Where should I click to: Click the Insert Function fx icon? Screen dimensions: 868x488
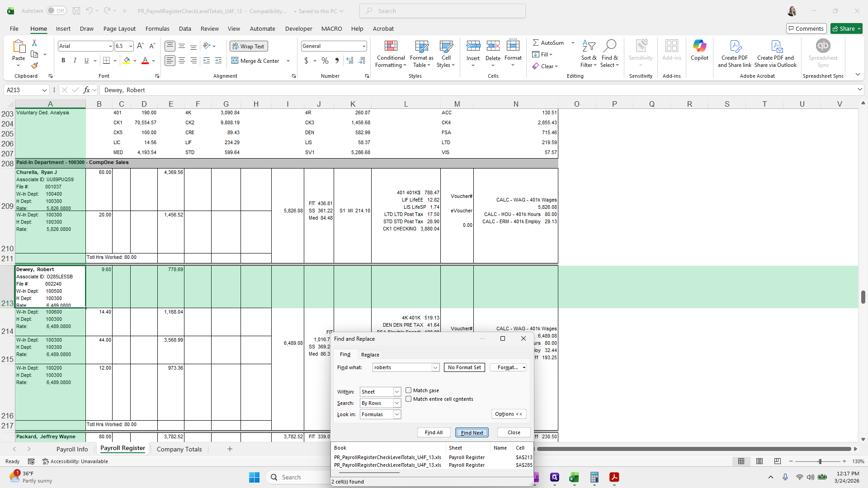coord(86,90)
